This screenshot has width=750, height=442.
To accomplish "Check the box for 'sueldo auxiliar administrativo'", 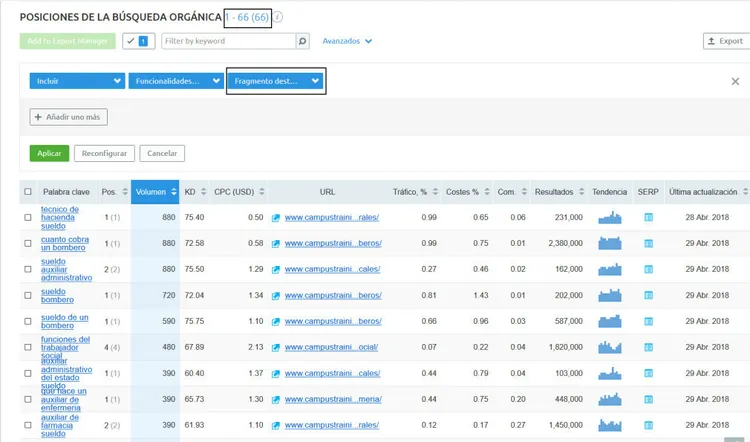I will point(28,269).
